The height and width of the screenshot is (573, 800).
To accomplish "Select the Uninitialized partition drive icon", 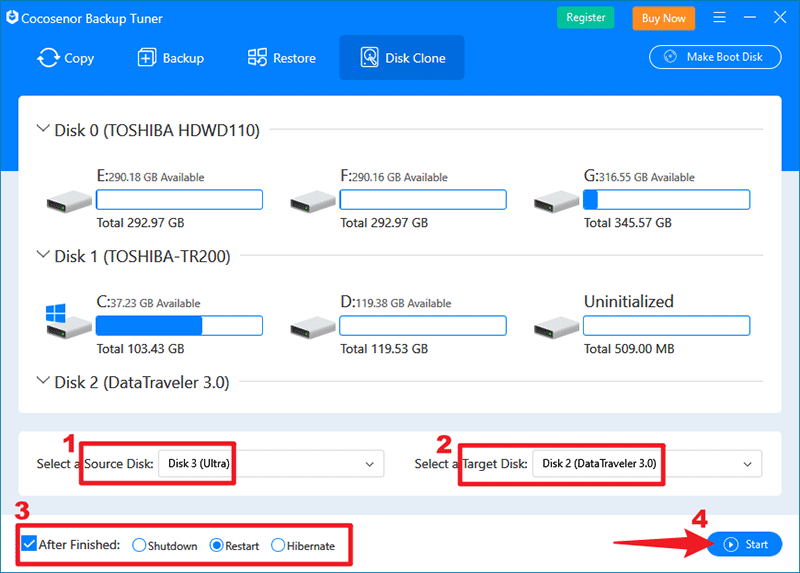I will coord(556,328).
